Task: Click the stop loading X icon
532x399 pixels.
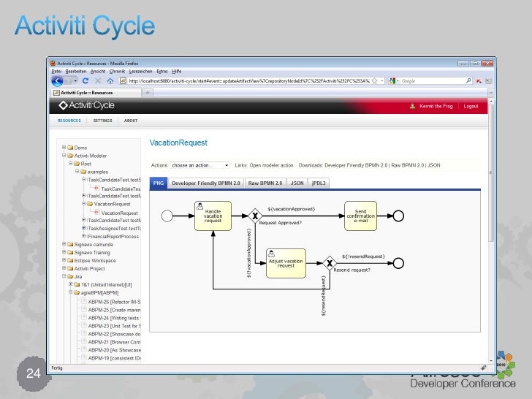Action: 98,80
